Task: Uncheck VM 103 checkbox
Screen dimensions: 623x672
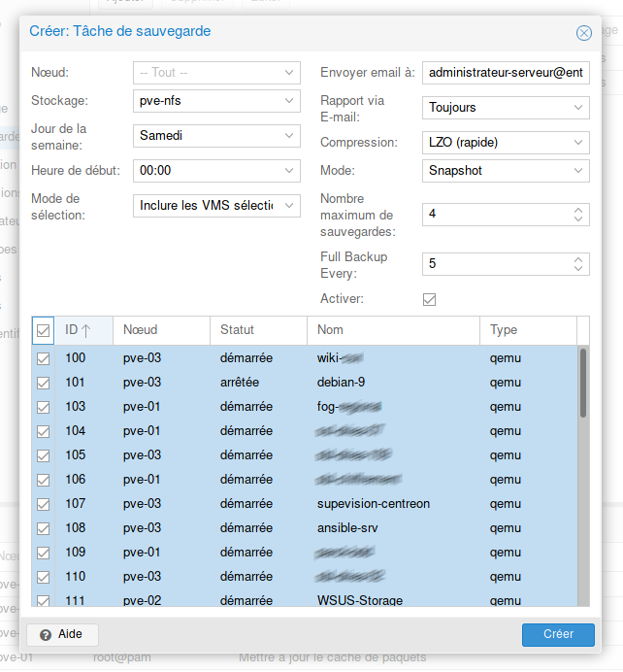Action: [x=43, y=407]
